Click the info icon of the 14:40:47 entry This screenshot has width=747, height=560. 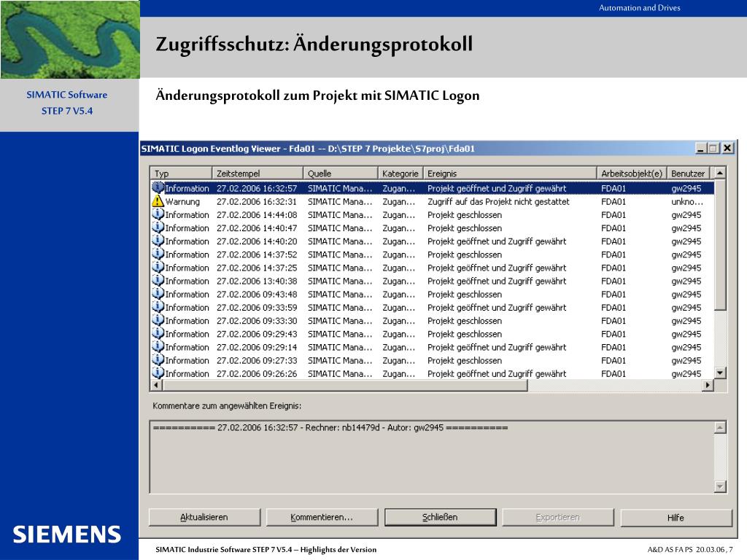click(158, 228)
